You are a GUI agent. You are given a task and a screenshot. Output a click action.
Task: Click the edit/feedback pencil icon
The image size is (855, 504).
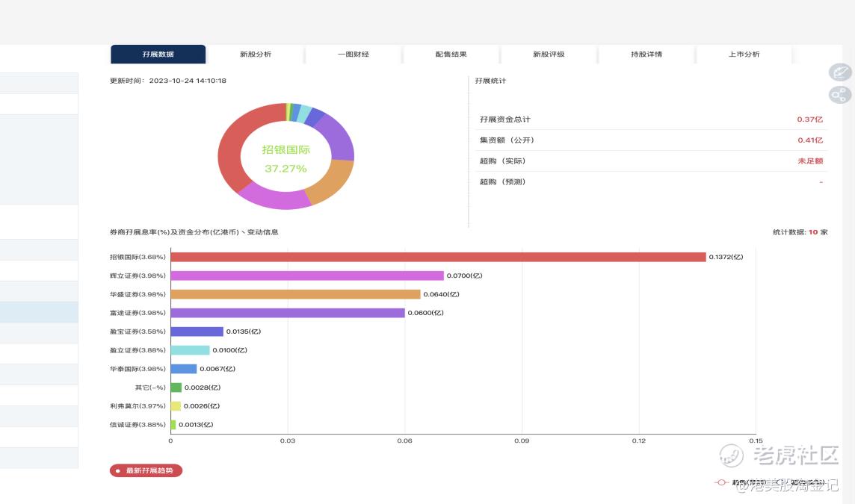click(x=840, y=72)
